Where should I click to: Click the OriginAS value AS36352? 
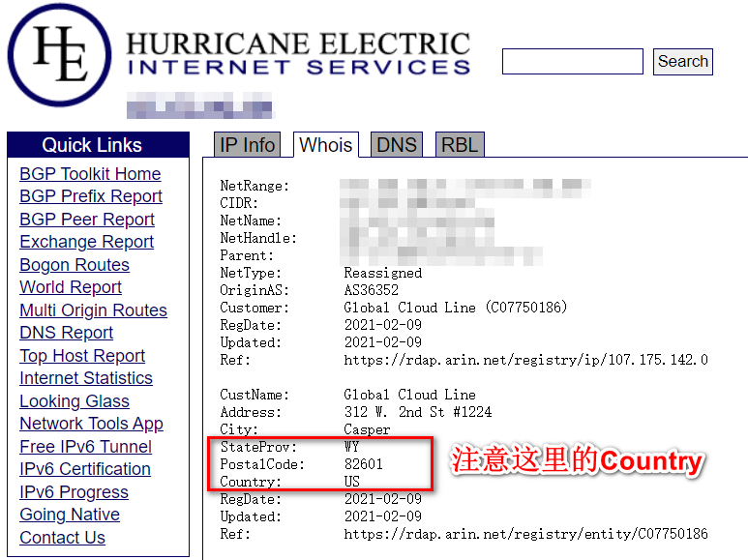[x=372, y=290]
